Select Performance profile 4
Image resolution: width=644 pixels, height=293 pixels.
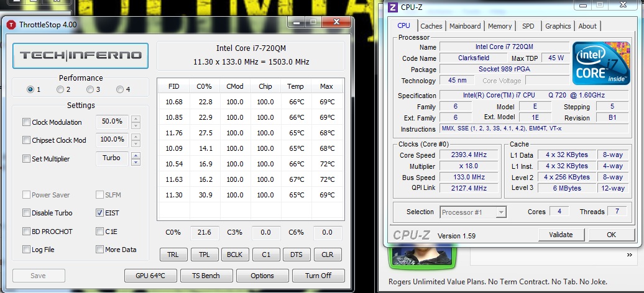120,89
